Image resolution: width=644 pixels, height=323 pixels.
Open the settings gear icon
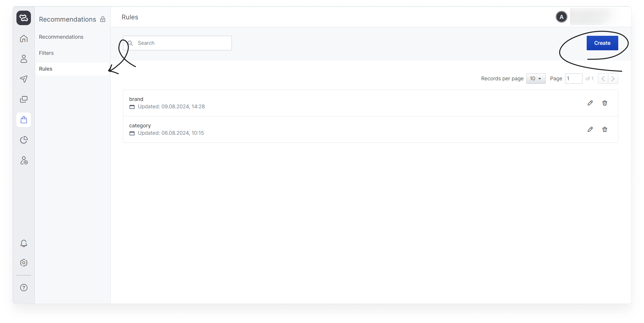coord(24,263)
